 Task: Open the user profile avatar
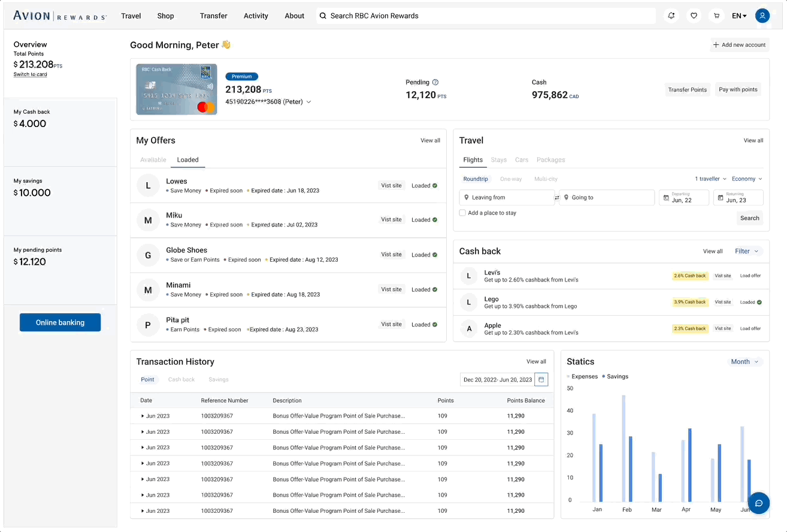click(762, 16)
